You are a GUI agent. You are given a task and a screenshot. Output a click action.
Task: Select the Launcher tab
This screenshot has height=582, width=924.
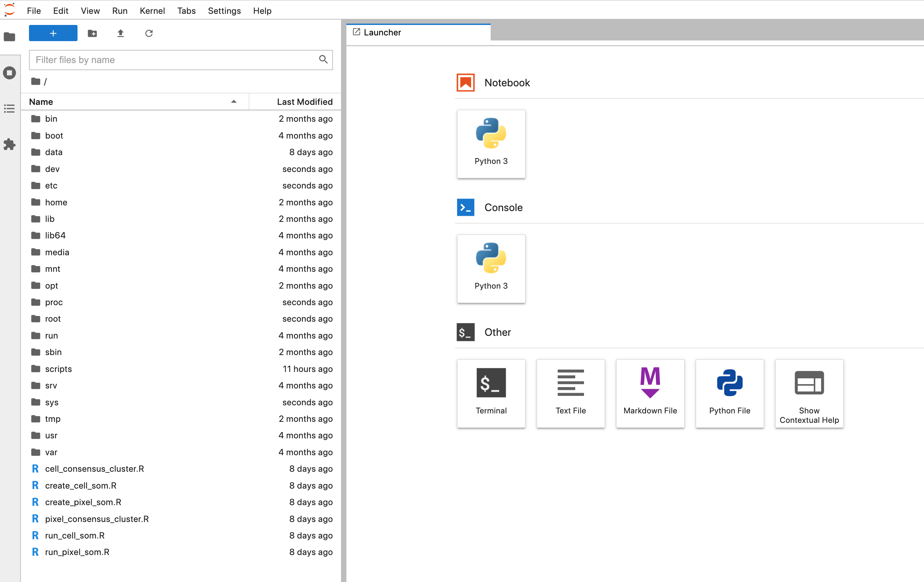[x=382, y=33]
